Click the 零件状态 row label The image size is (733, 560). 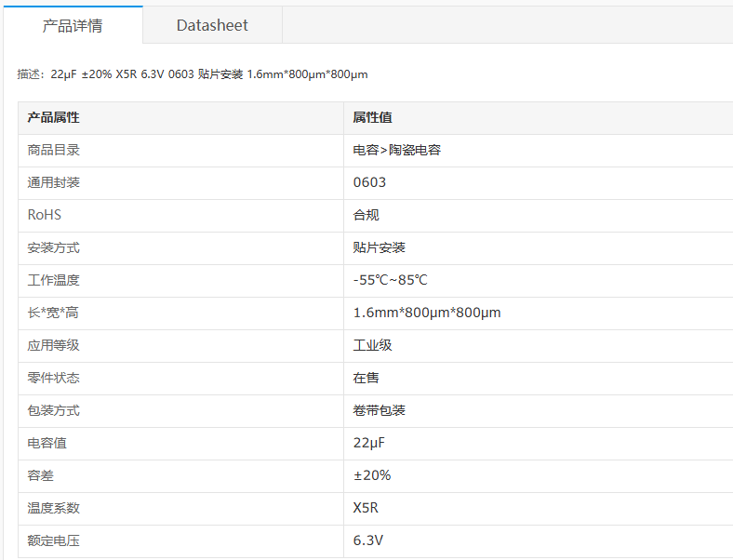click(x=53, y=378)
